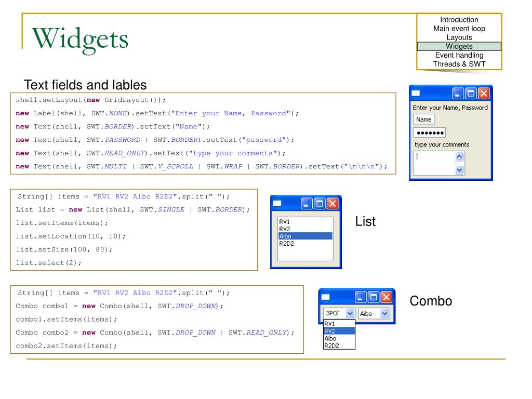
Task: Minimize the Combo demo window
Action: 361,297
